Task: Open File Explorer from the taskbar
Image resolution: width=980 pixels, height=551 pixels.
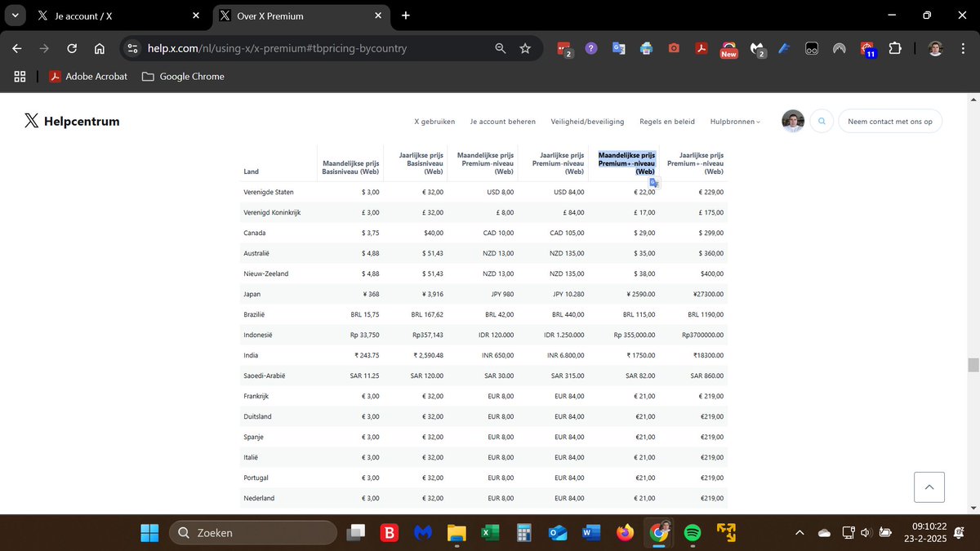Action: (456, 532)
